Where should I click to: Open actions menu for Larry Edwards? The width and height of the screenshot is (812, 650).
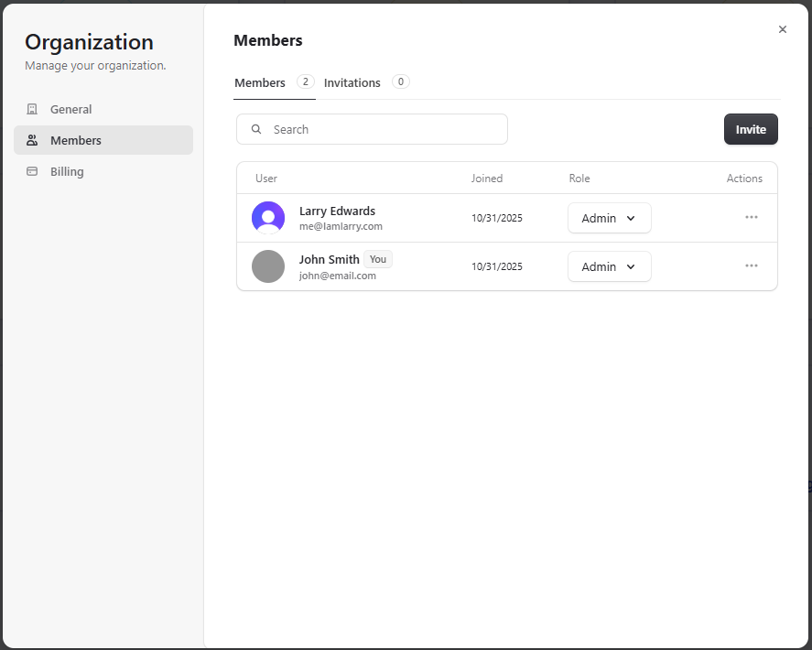[x=751, y=217]
